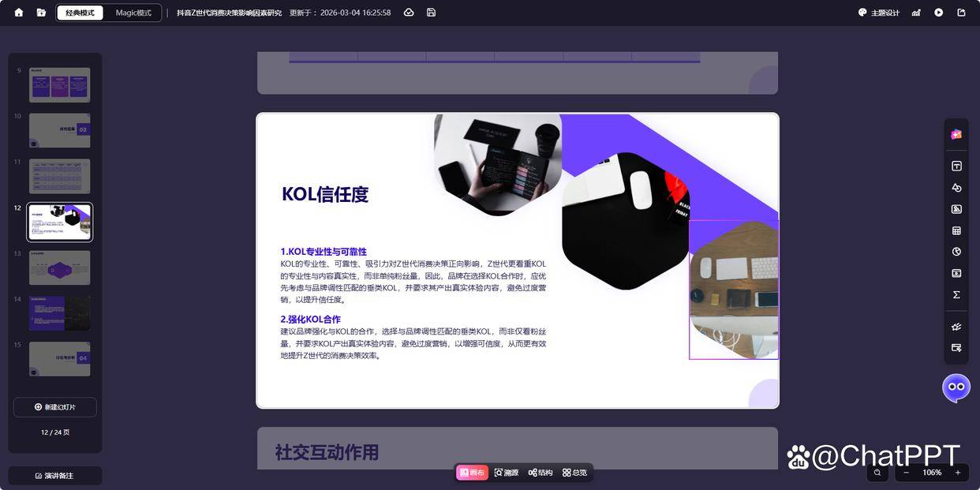This screenshot has width=980, height=490.
Task: Expand 演讲备注 speaker notes panel
Action: 54,476
